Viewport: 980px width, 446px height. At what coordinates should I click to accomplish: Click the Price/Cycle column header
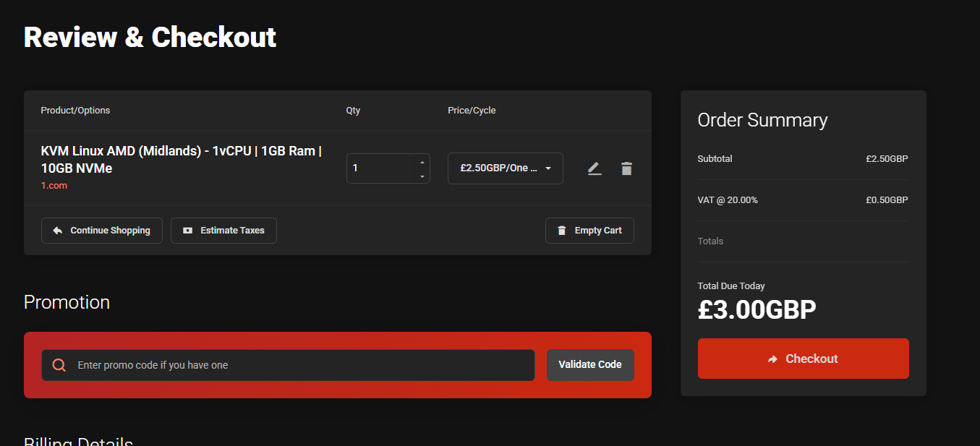click(472, 111)
